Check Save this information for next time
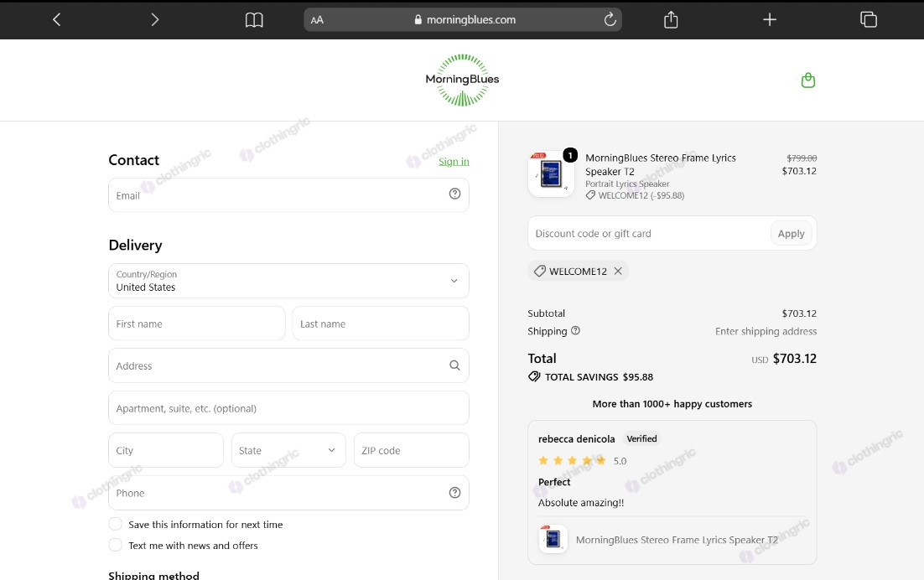The height and width of the screenshot is (580, 924). pos(116,524)
